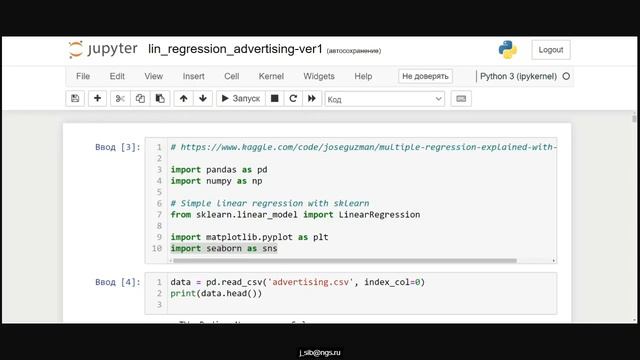The image size is (640, 360).
Task: Click the save and checkpoint icon
Action: click(75, 98)
